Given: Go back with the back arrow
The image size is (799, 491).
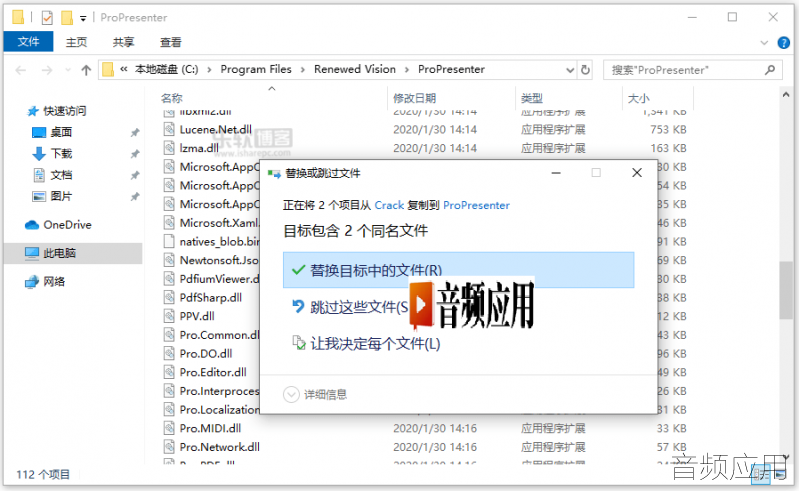Looking at the screenshot, I should [21, 70].
